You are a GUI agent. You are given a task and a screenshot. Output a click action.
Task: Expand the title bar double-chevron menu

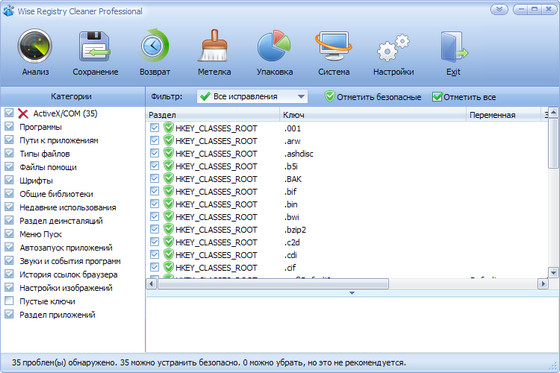point(499,10)
